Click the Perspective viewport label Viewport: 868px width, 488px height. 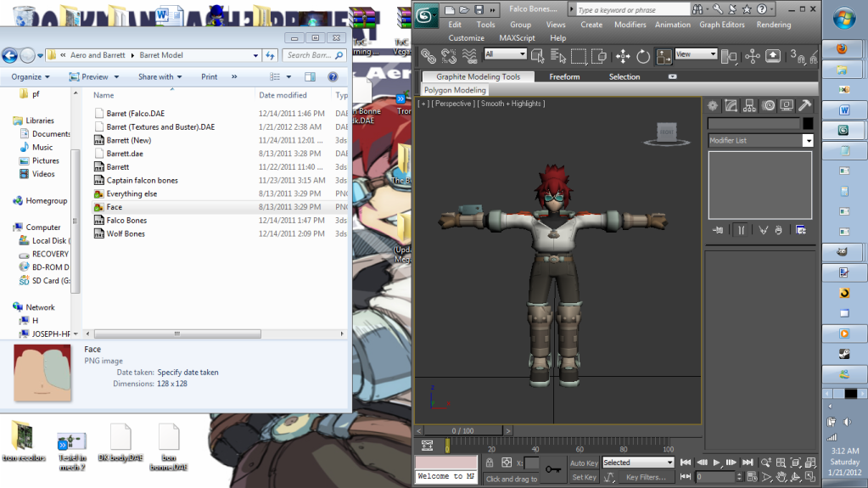point(452,104)
